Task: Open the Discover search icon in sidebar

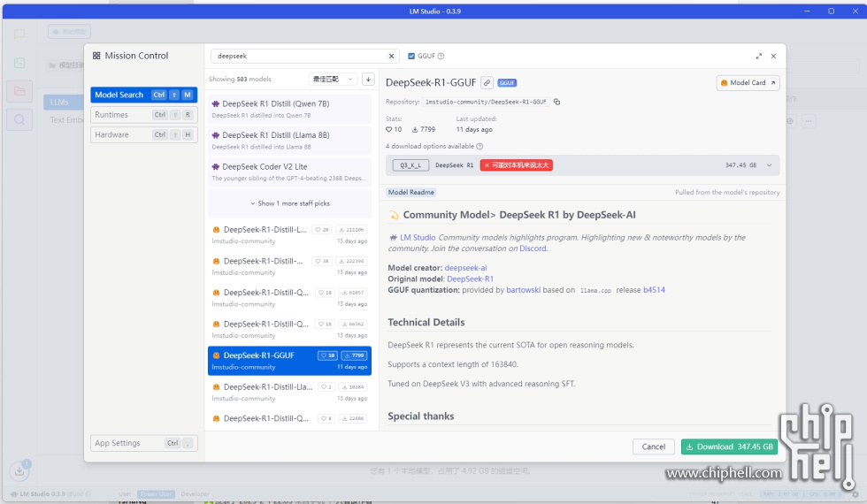Action: coord(19,120)
